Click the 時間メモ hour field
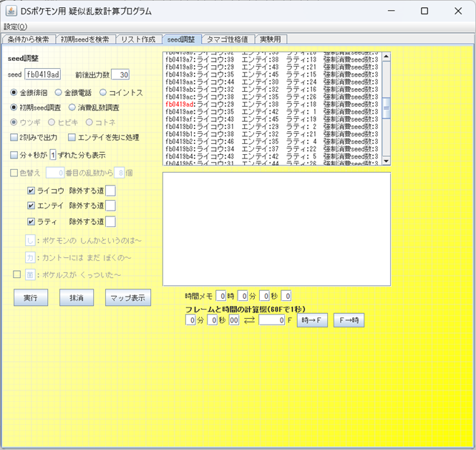 220,296
